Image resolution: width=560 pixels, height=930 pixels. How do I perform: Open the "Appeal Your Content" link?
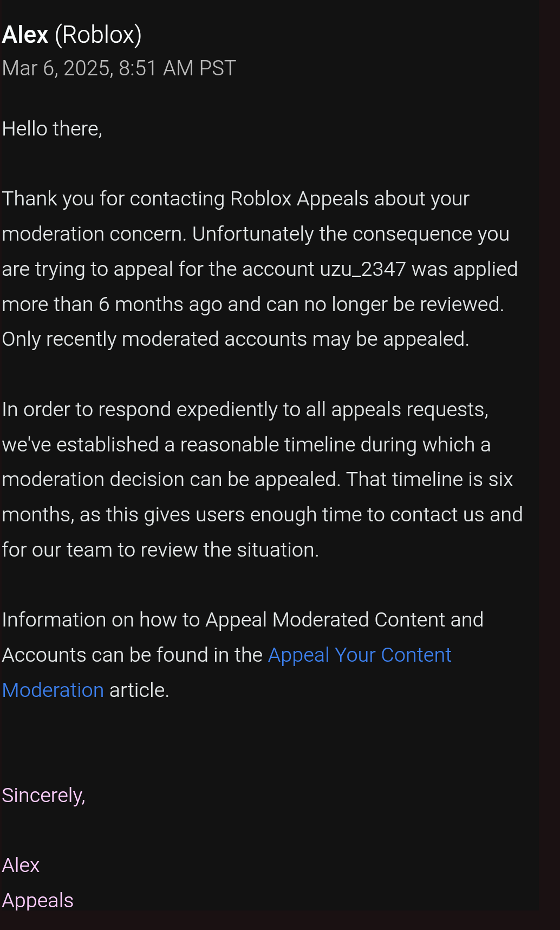coord(360,655)
